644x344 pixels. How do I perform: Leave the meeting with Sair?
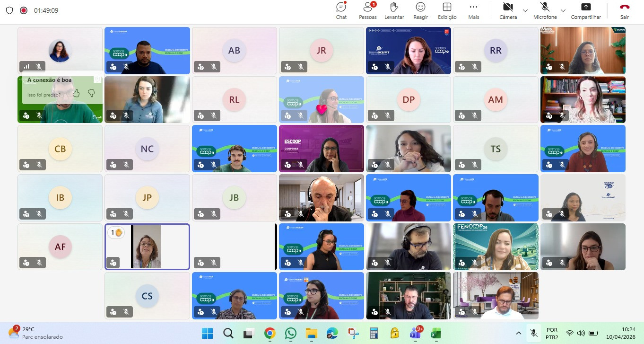click(625, 11)
